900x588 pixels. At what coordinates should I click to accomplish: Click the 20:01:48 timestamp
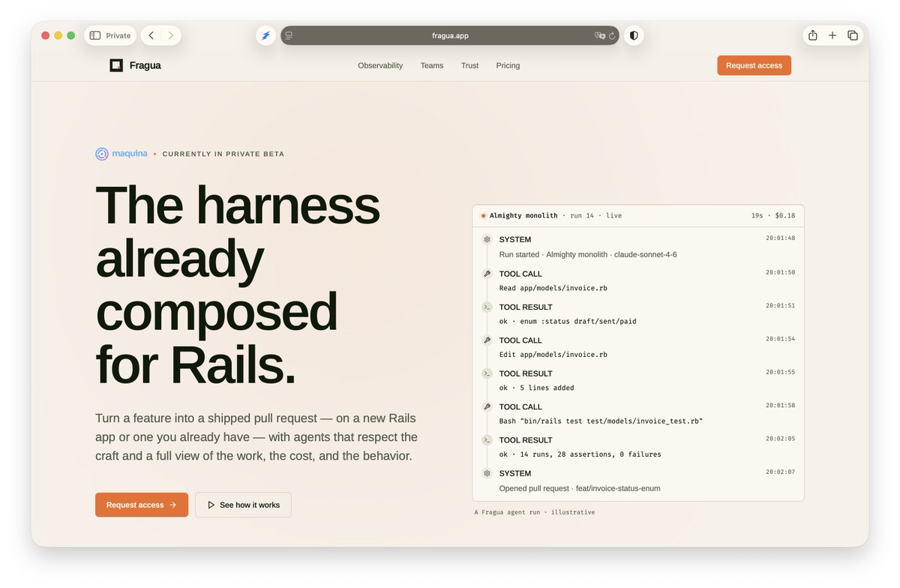(x=780, y=238)
